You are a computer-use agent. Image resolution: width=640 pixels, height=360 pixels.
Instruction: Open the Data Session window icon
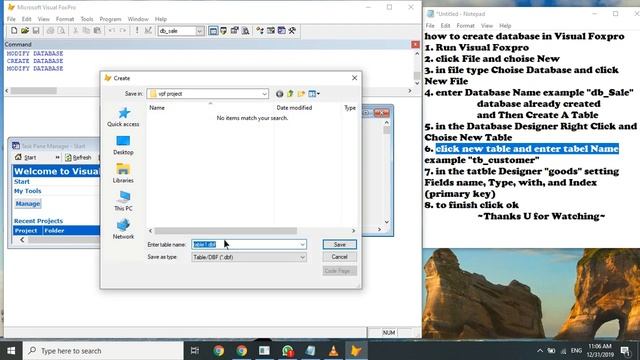(224, 31)
